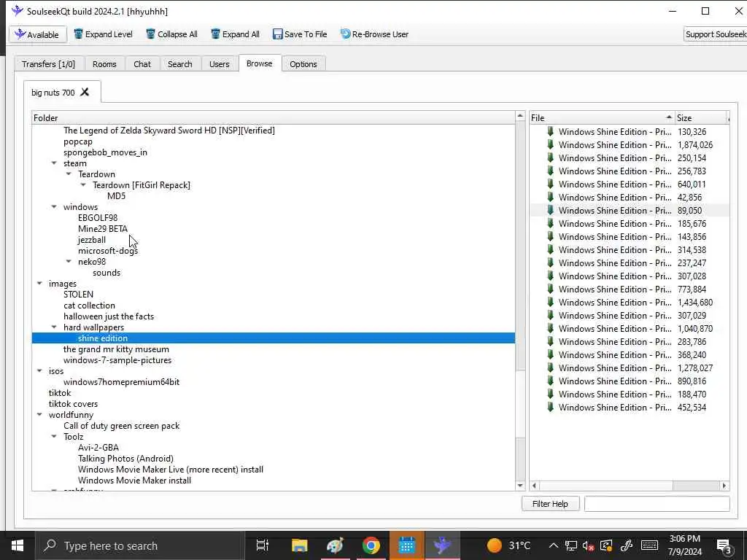
Task: Click the Soulseek bird taskbar icon
Action: [443, 545]
